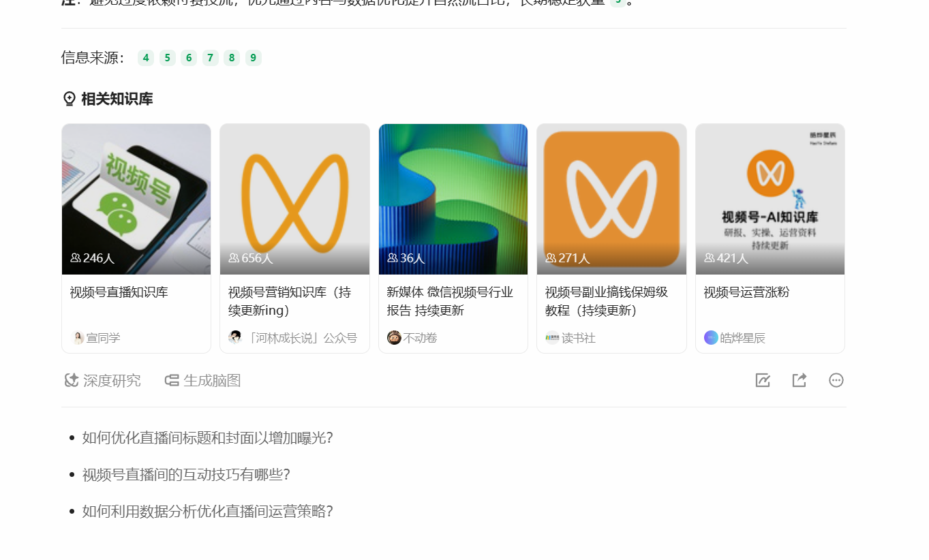The width and height of the screenshot is (929, 560).
Task: Click the 36人 member count
Action: pyautogui.click(x=406, y=258)
